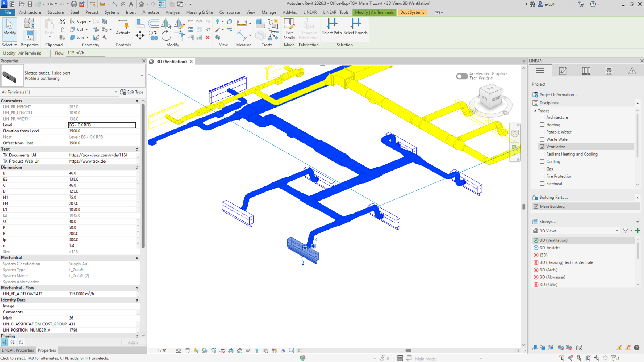Switch to the Duct Systems tab
The width and height of the screenshot is (644, 362).
click(412, 12)
